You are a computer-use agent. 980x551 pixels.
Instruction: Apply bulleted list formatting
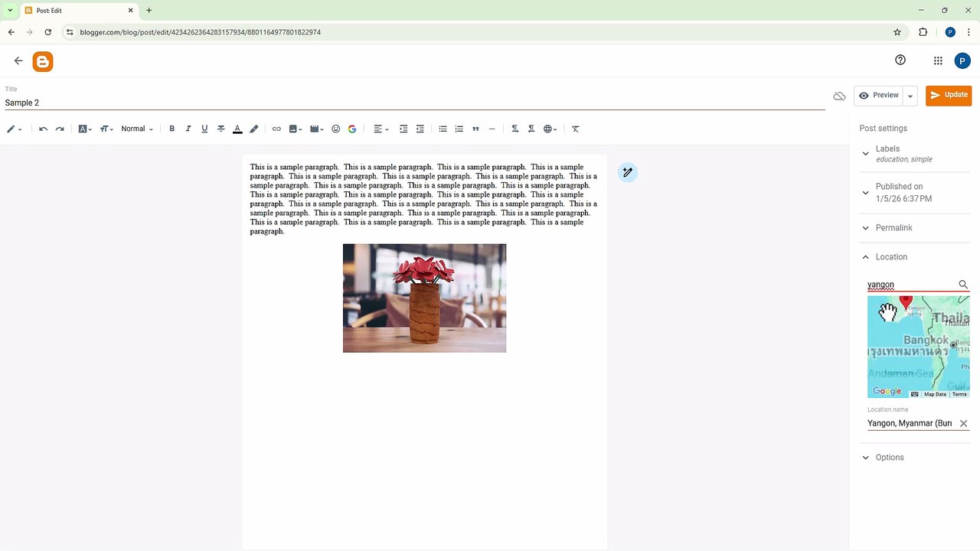pyautogui.click(x=443, y=129)
